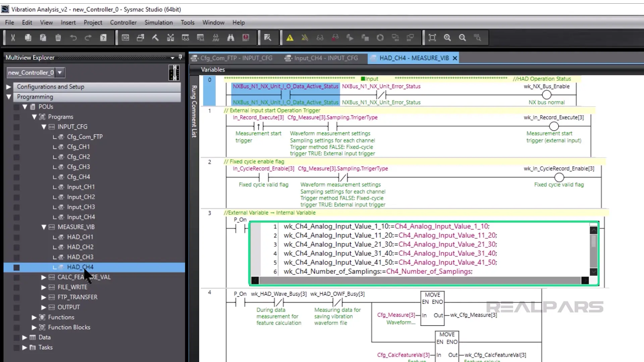Image resolution: width=644 pixels, height=362 pixels.
Task: Click the cross tools icon beside hammer
Action: pos(170,38)
